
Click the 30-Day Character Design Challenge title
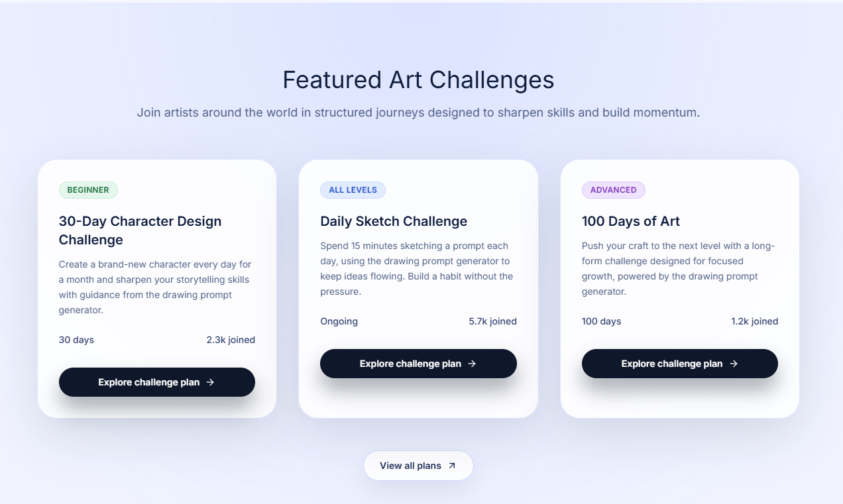tap(140, 230)
